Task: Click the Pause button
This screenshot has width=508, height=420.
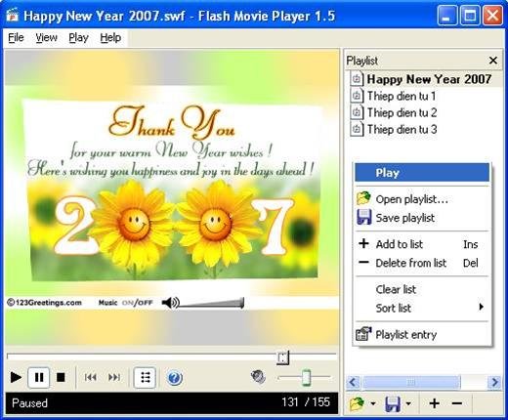Action: click(39, 378)
